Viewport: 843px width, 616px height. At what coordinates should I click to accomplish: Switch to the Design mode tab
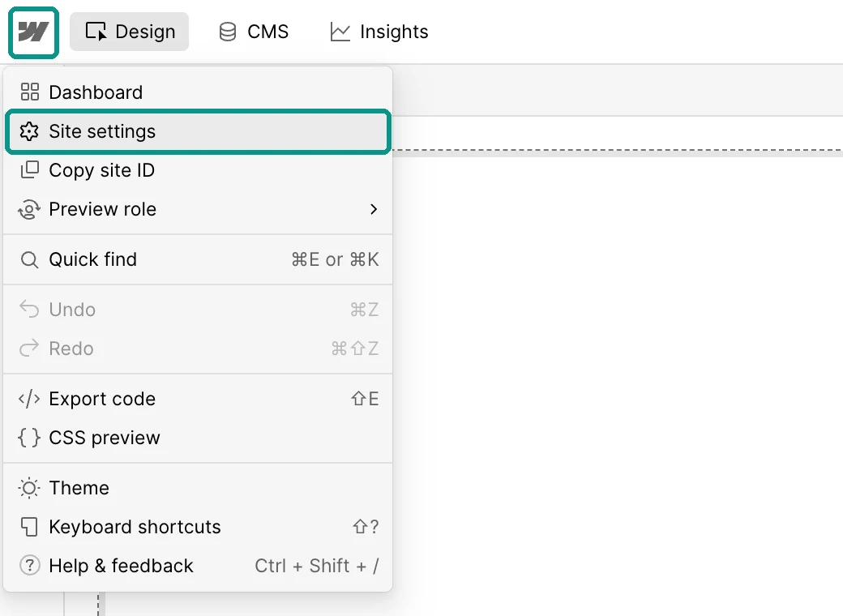click(x=129, y=32)
